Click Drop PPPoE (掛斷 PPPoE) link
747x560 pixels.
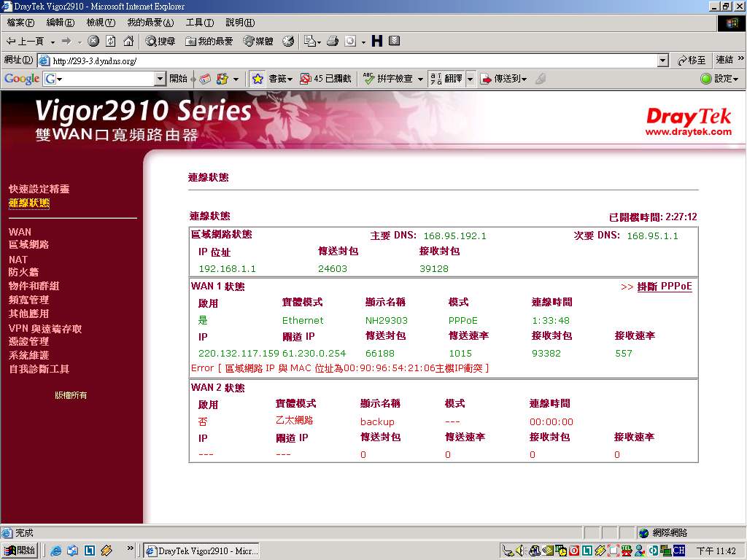(664, 286)
